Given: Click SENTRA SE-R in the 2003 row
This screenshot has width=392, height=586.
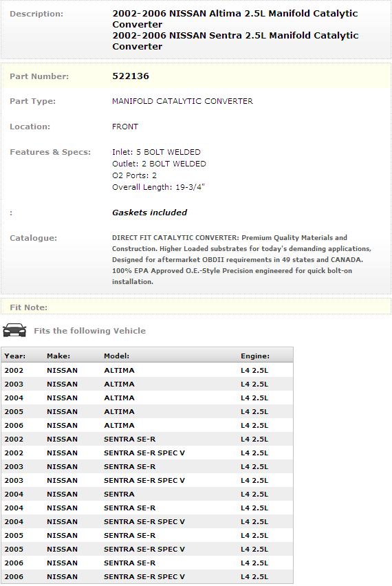Looking at the screenshot, I should tap(130, 467).
